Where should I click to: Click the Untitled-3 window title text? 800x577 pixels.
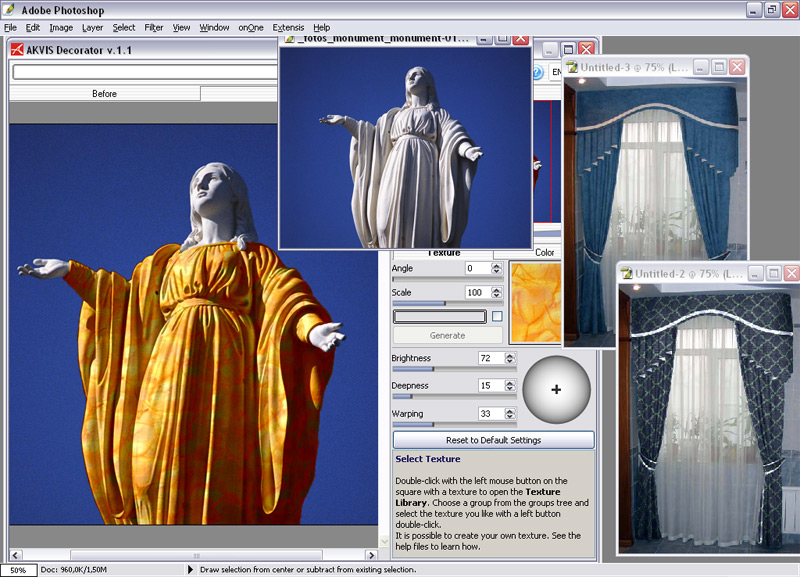click(x=634, y=67)
